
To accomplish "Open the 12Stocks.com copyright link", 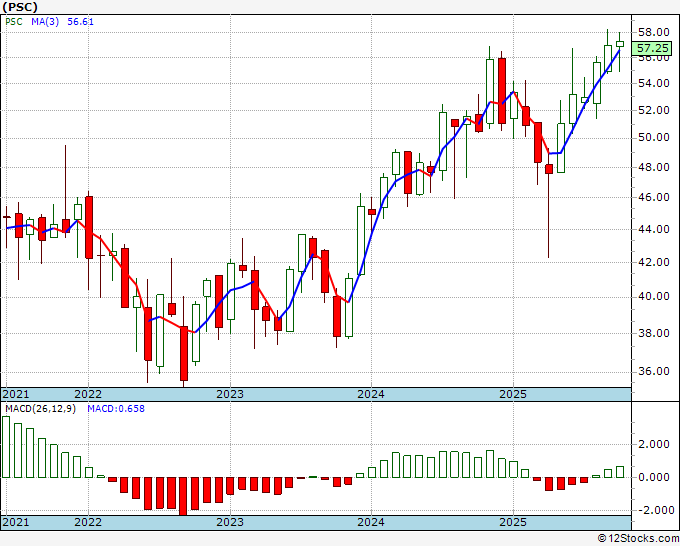I will pos(638,539).
